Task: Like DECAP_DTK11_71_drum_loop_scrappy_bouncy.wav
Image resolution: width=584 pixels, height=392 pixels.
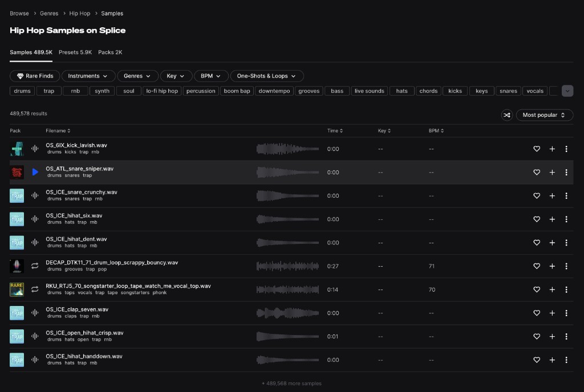Action: tap(536, 266)
